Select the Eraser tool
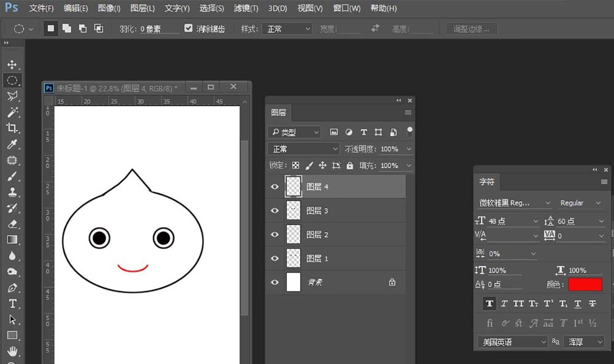The image size is (614, 364). click(x=12, y=224)
